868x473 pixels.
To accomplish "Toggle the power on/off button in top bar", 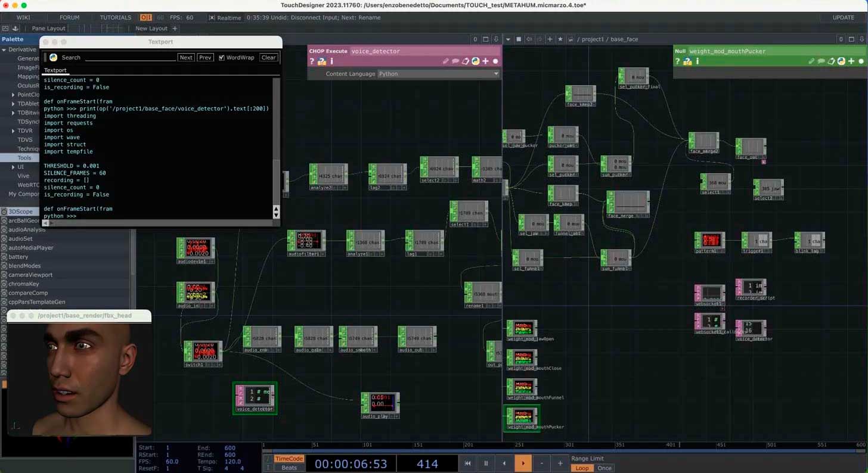I will pos(146,17).
